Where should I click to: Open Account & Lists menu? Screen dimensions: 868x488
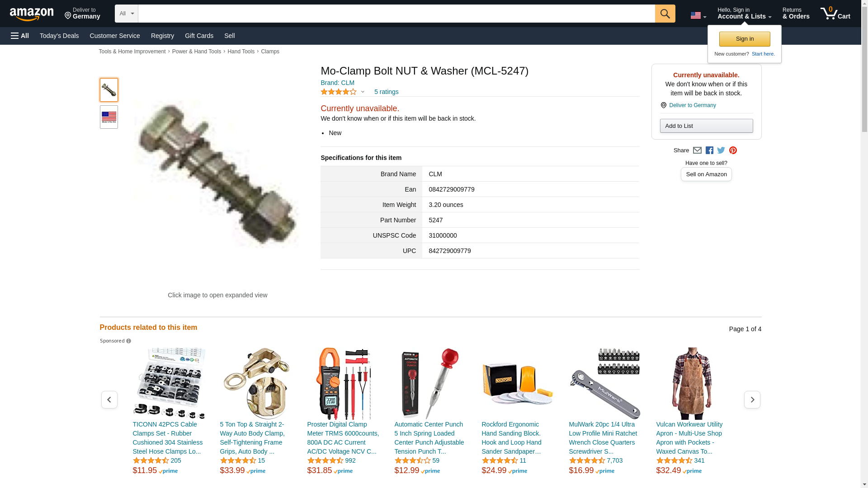[744, 14]
